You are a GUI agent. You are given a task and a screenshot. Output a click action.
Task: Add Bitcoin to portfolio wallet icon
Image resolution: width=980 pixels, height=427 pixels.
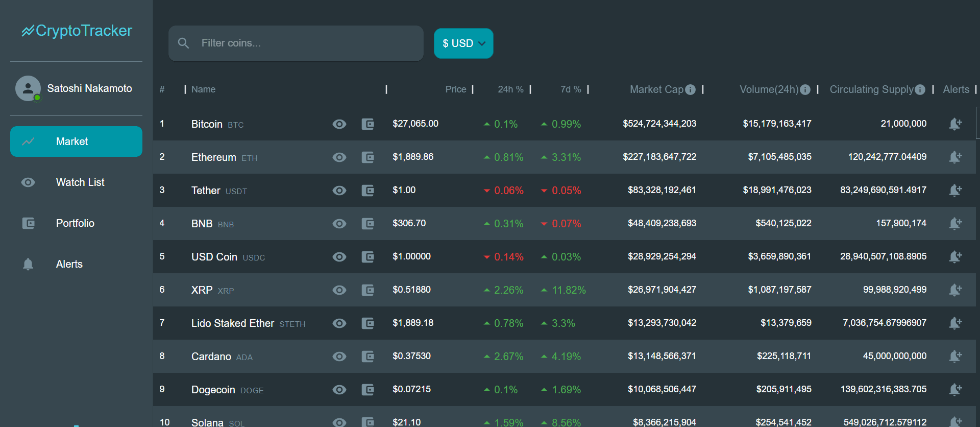(367, 124)
